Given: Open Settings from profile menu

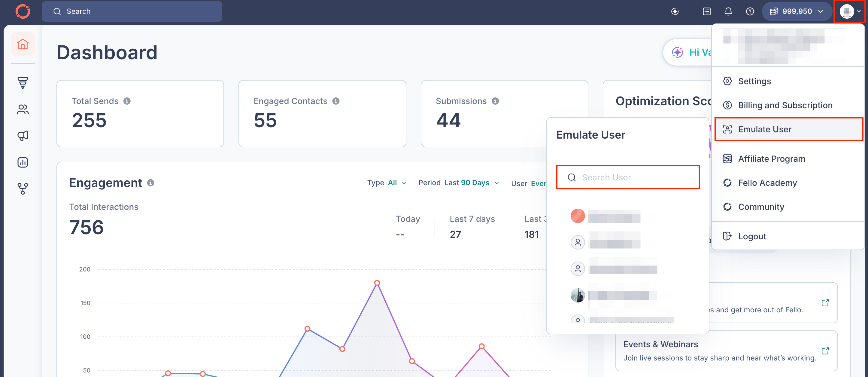Looking at the screenshot, I should (x=788, y=81).
